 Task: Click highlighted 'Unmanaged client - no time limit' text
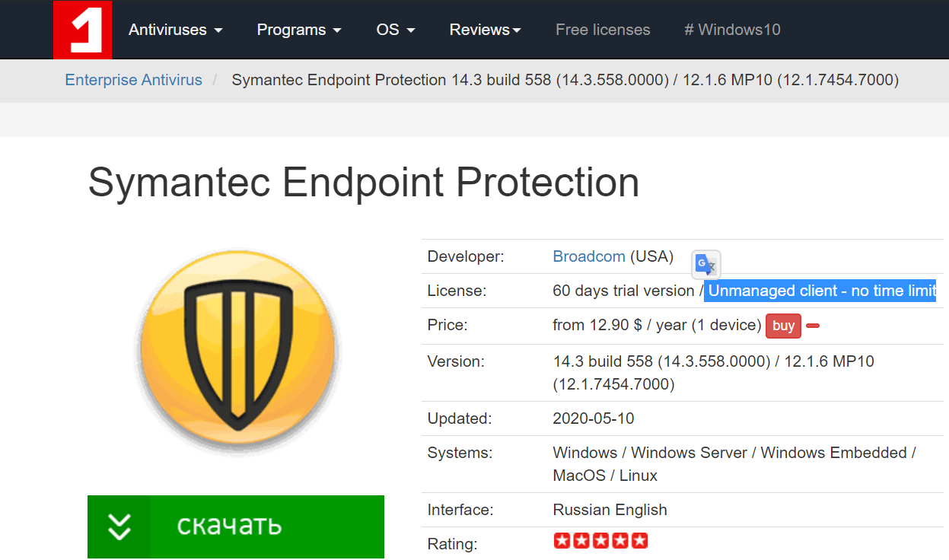[820, 291]
